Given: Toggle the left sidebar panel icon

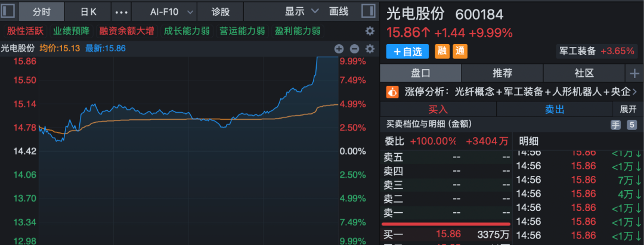Looking at the screenshot, I should point(8,11).
